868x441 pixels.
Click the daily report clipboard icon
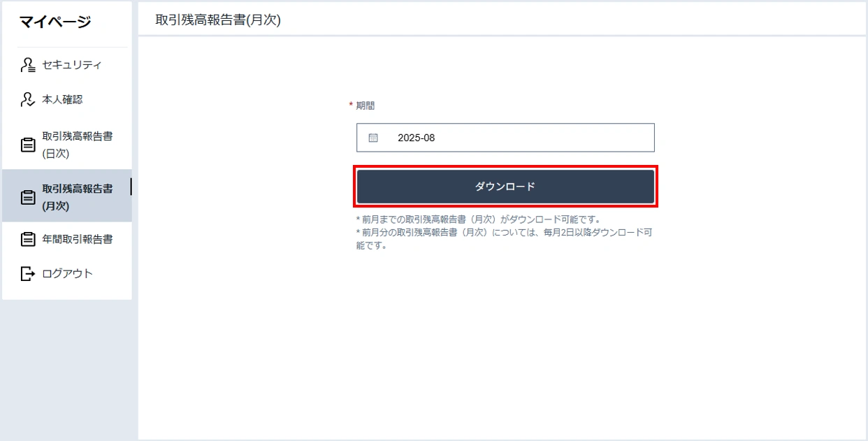click(x=28, y=145)
